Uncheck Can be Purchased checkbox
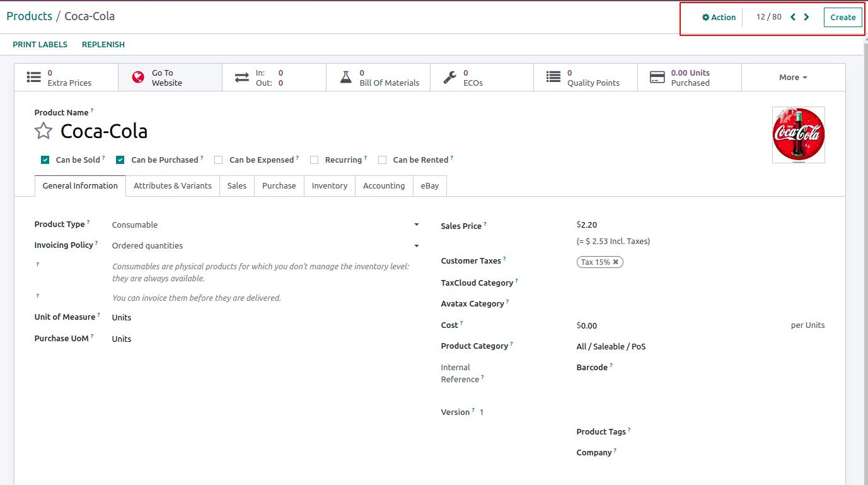The image size is (868, 485). tap(120, 160)
